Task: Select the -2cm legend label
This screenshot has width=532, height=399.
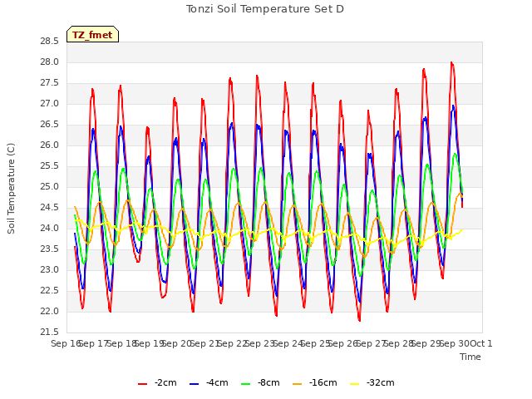Action: pos(165,383)
